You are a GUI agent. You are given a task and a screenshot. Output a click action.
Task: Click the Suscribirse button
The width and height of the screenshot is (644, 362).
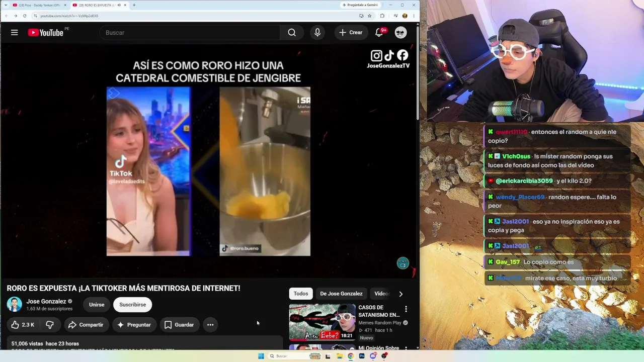[x=133, y=305]
